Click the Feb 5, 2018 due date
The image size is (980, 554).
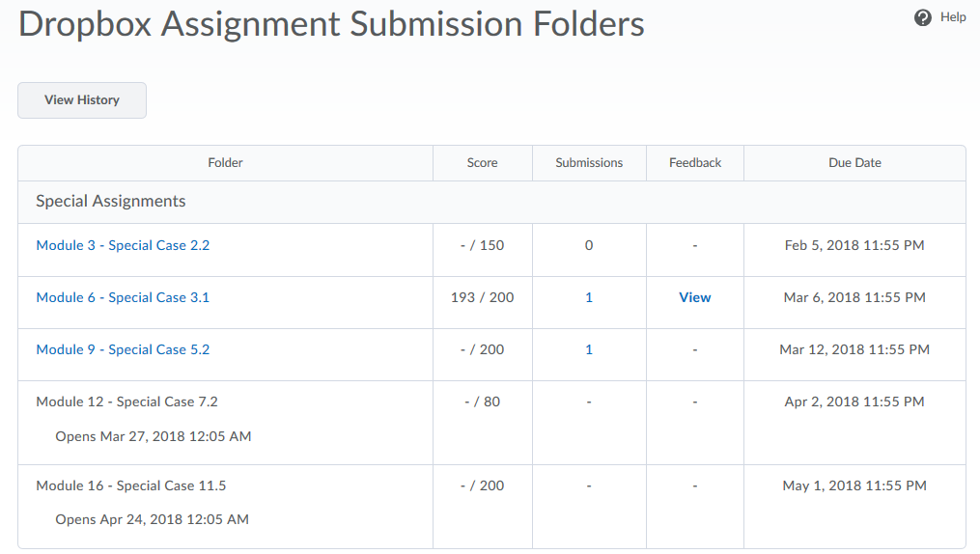coord(854,245)
